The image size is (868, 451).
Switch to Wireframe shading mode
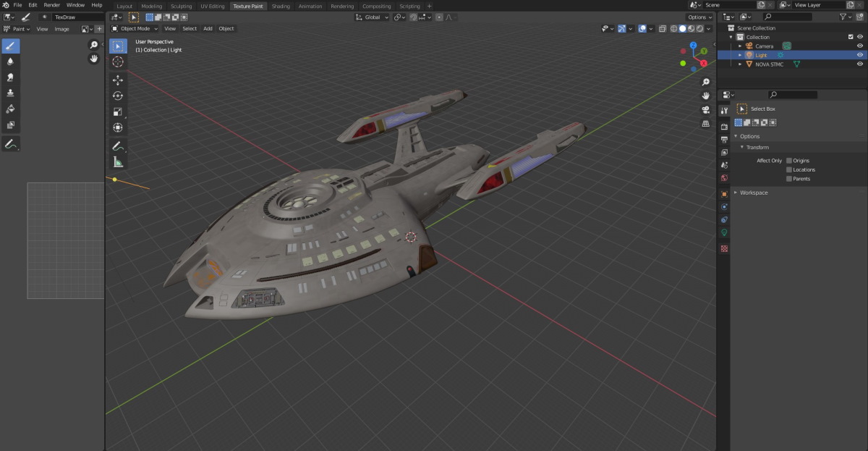(x=674, y=28)
